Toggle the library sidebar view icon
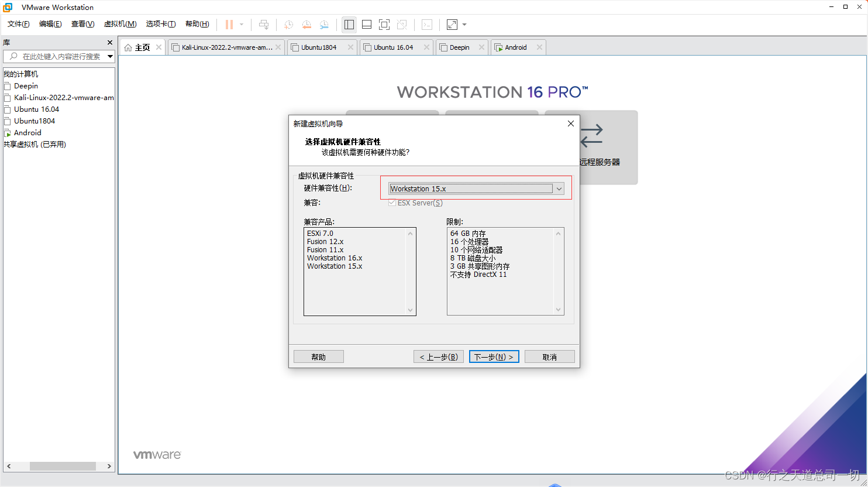868x487 pixels. (x=349, y=25)
